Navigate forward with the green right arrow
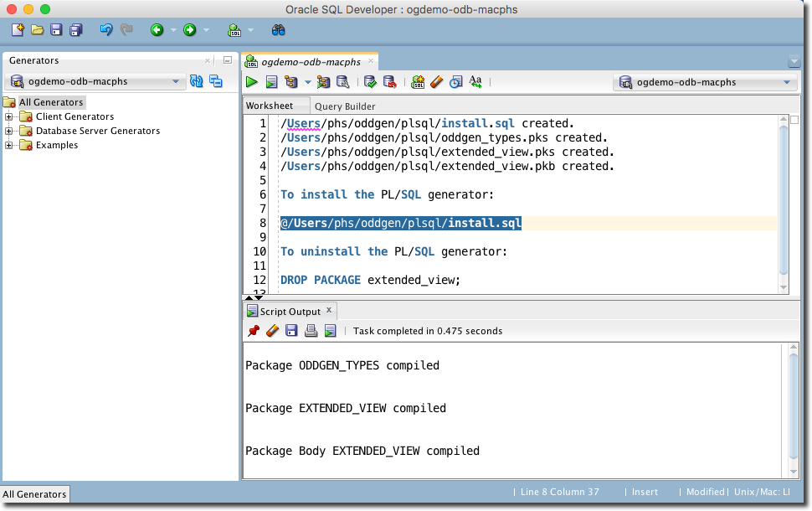 pos(190,30)
